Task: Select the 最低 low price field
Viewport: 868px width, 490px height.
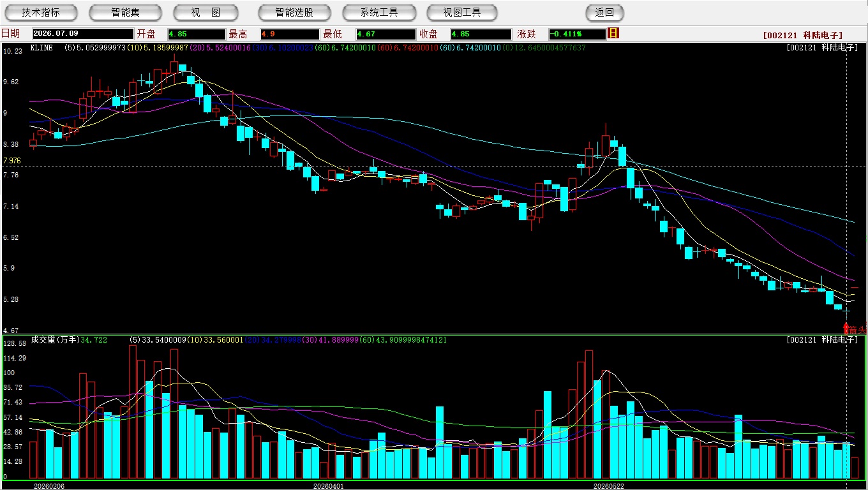Action: tap(385, 34)
